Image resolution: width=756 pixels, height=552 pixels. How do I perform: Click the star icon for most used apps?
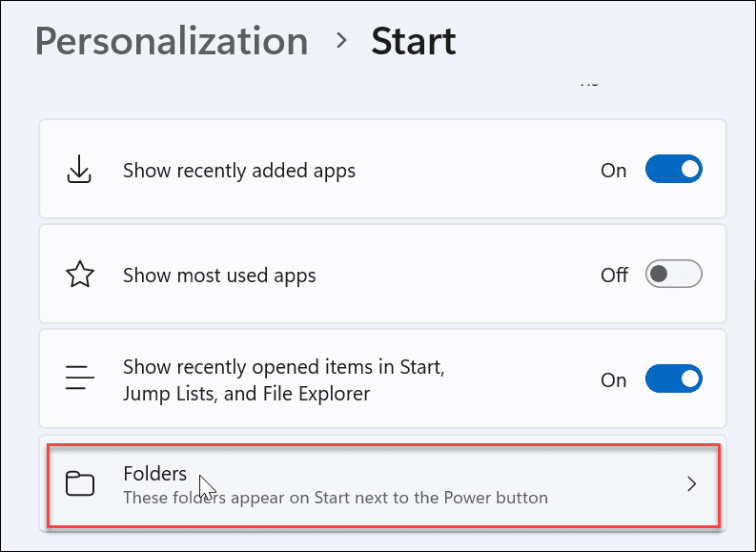coord(79,276)
